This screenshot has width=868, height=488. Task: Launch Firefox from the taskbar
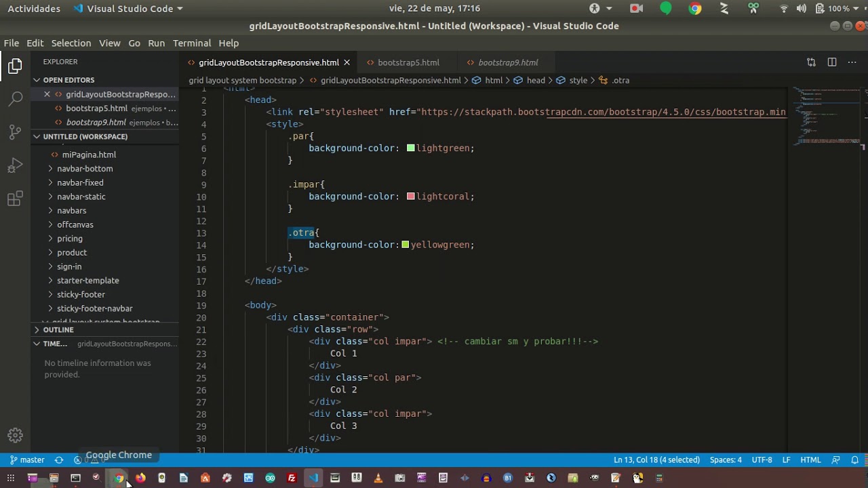coord(140,478)
